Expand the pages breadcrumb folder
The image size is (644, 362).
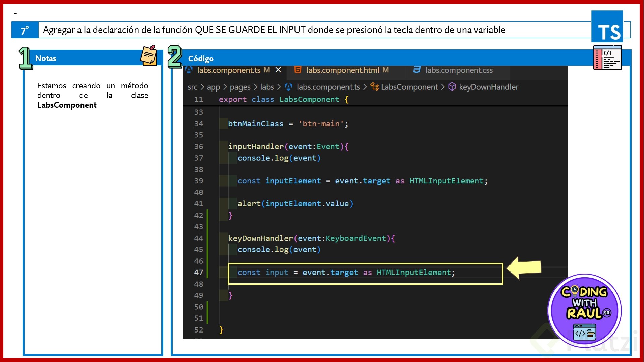click(x=240, y=87)
